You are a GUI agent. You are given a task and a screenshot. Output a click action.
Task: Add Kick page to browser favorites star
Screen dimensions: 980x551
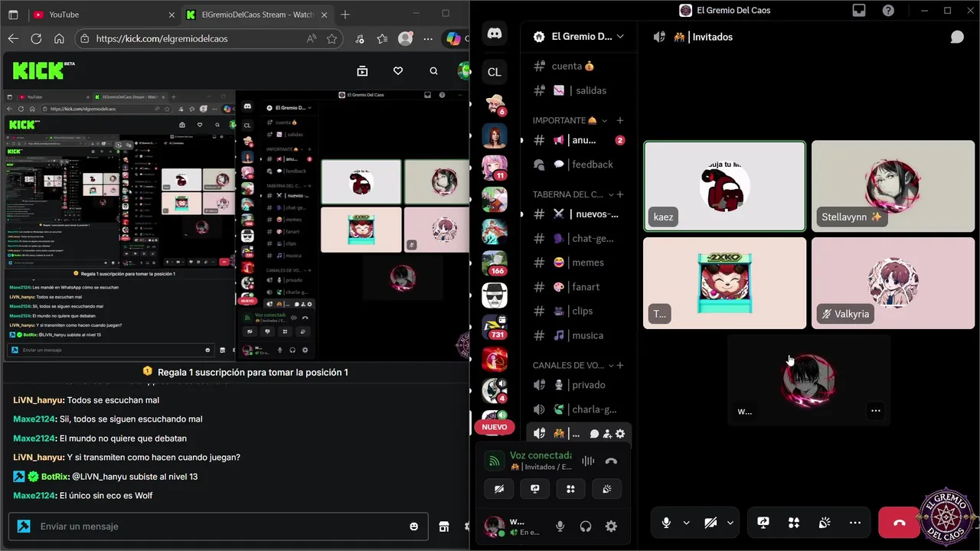point(332,38)
